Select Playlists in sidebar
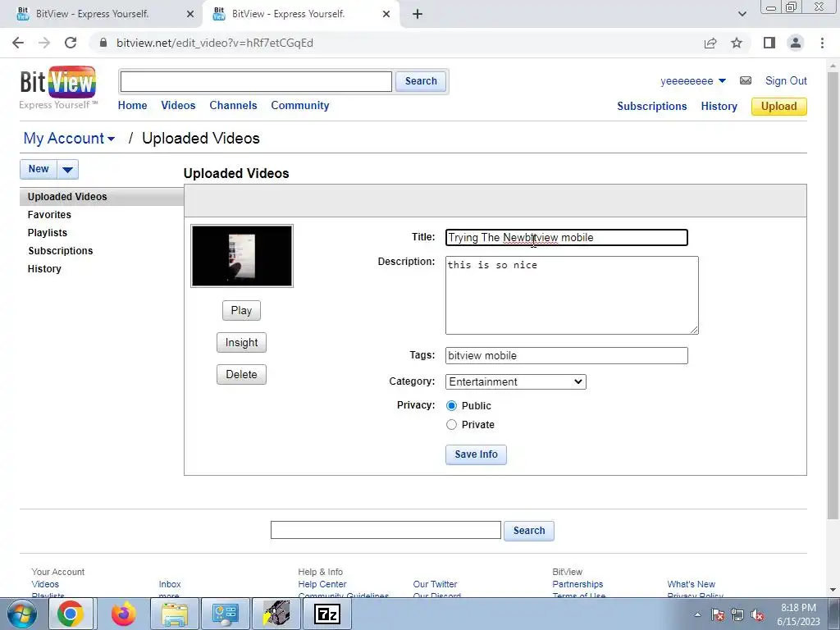Image resolution: width=840 pixels, height=630 pixels. point(47,233)
